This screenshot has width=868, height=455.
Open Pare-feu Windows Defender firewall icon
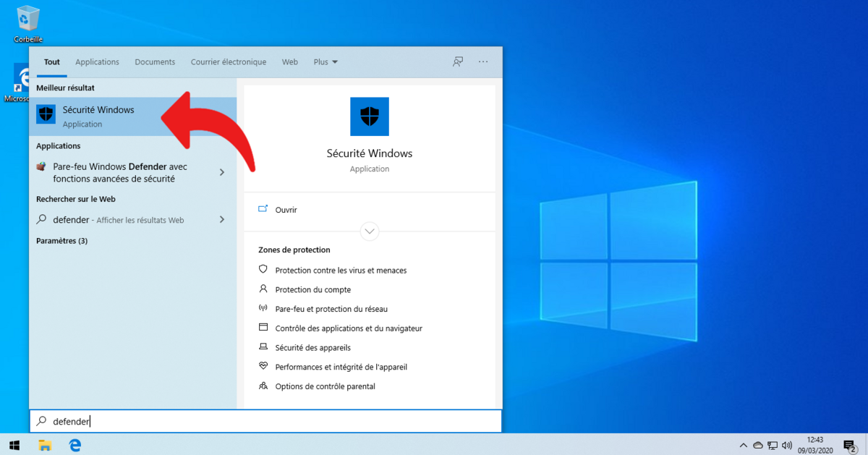point(41,166)
